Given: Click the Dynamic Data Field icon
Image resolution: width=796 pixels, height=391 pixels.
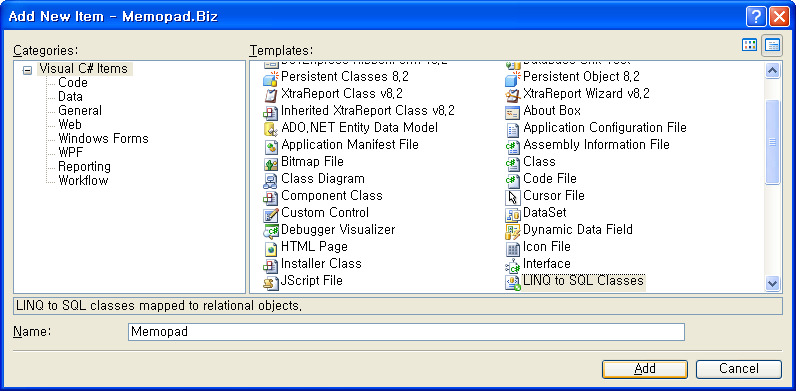Looking at the screenshot, I should click(x=513, y=231).
